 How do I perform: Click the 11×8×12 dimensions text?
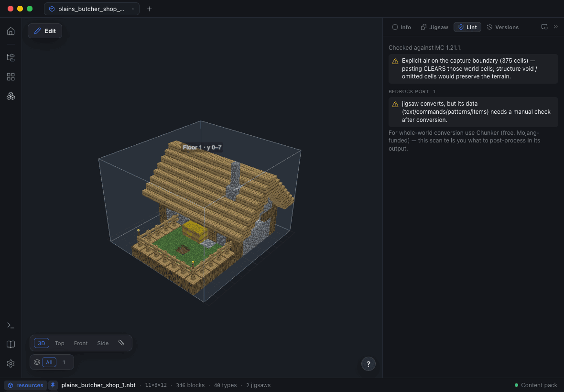156,385
